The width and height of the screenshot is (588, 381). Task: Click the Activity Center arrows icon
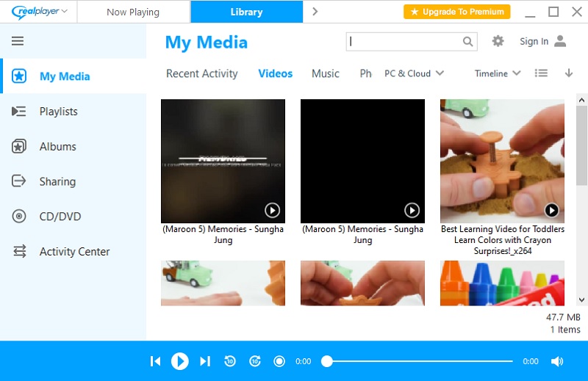[x=20, y=251]
